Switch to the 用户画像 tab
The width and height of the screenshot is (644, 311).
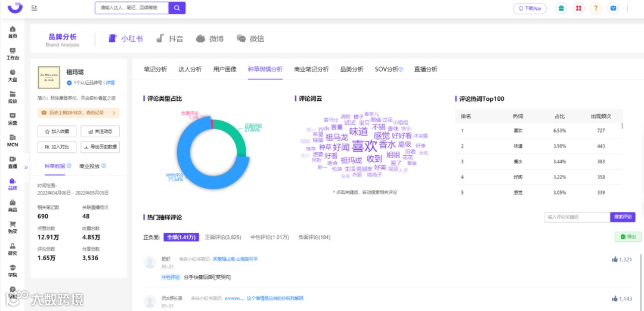225,69
